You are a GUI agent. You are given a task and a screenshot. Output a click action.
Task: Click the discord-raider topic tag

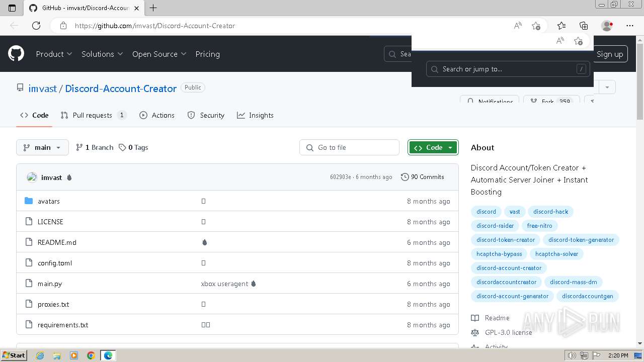pos(495,226)
